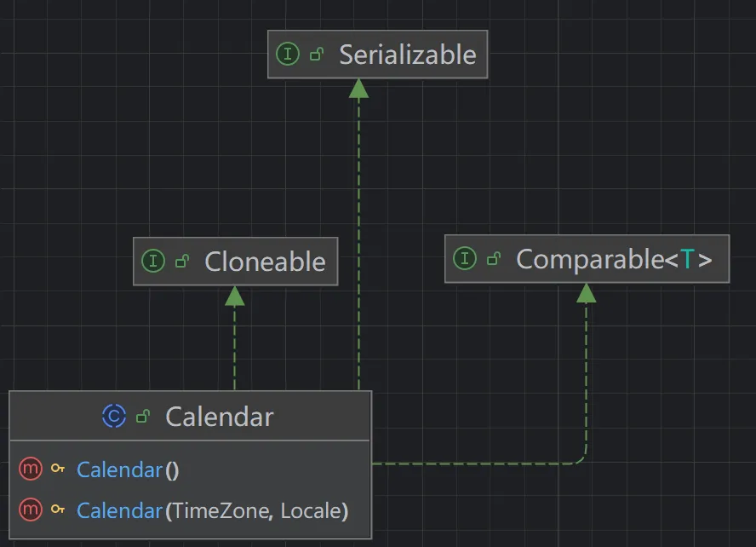Click the Cloneable interface icon

(153, 261)
